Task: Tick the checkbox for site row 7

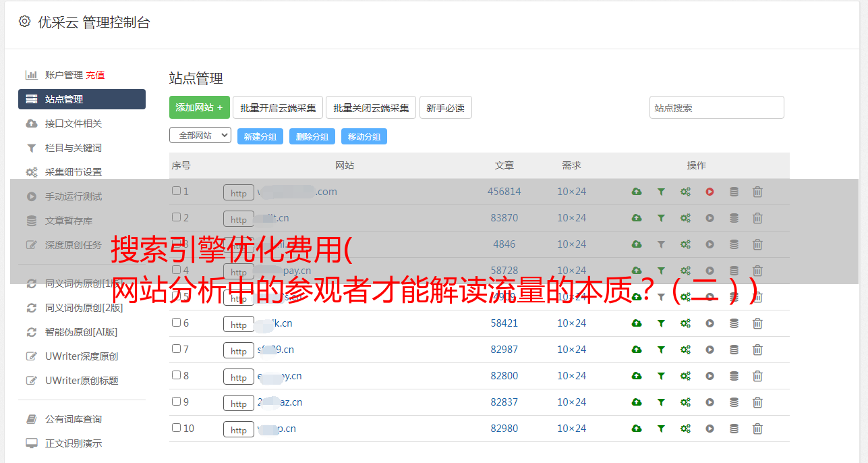Action: pos(176,349)
